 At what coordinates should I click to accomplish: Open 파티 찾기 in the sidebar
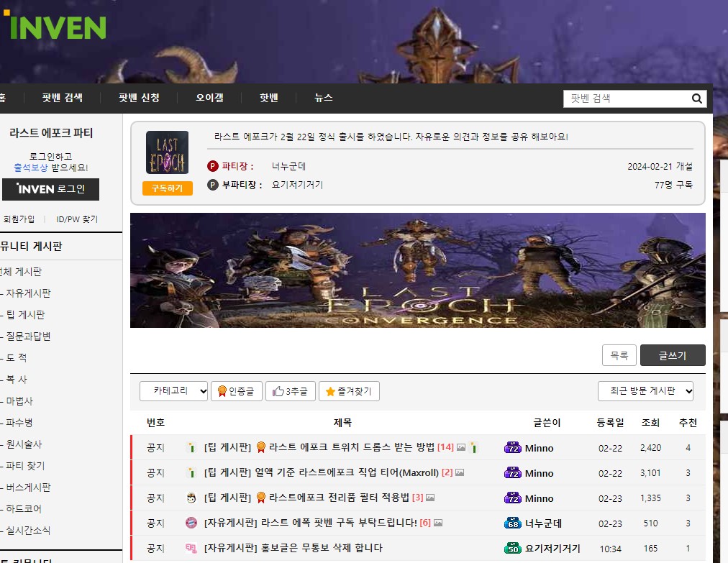[x=25, y=465]
